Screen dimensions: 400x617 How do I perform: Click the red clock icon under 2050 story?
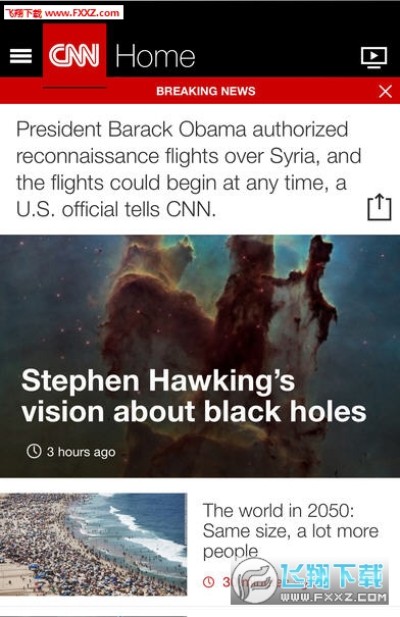pos(209,581)
